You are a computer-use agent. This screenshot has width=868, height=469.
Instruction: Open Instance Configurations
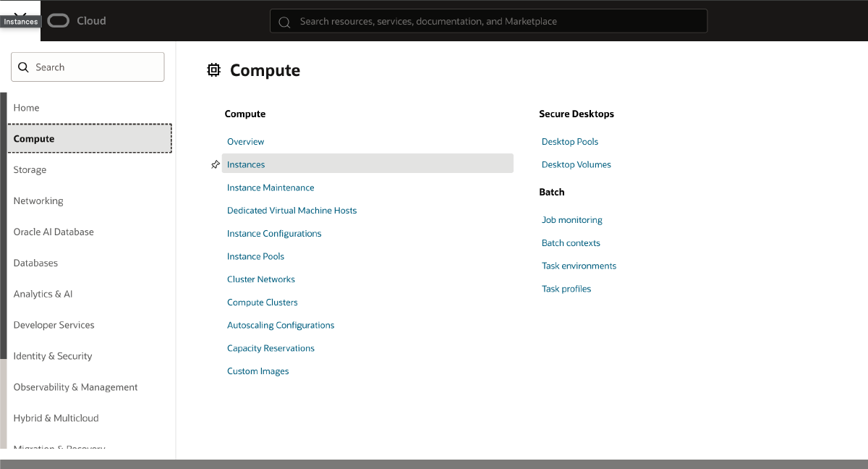tap(274, 234)
